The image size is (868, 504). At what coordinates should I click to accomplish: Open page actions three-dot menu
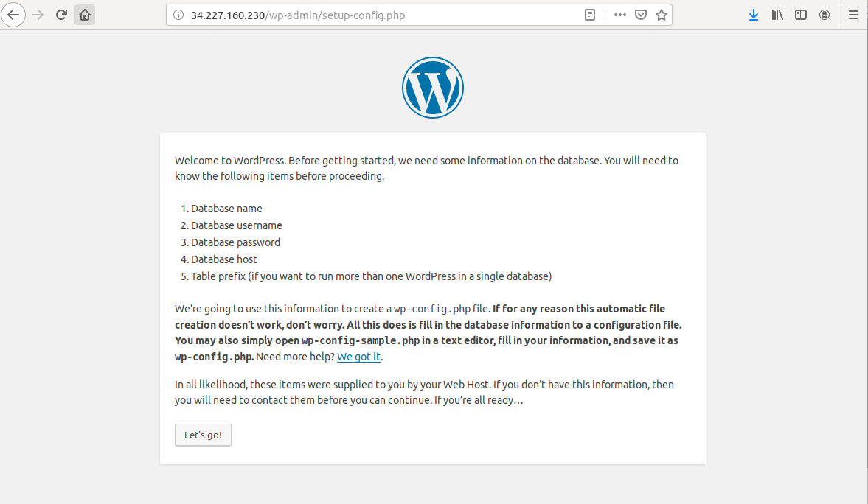pyautogui.click(x=620, y=15)
